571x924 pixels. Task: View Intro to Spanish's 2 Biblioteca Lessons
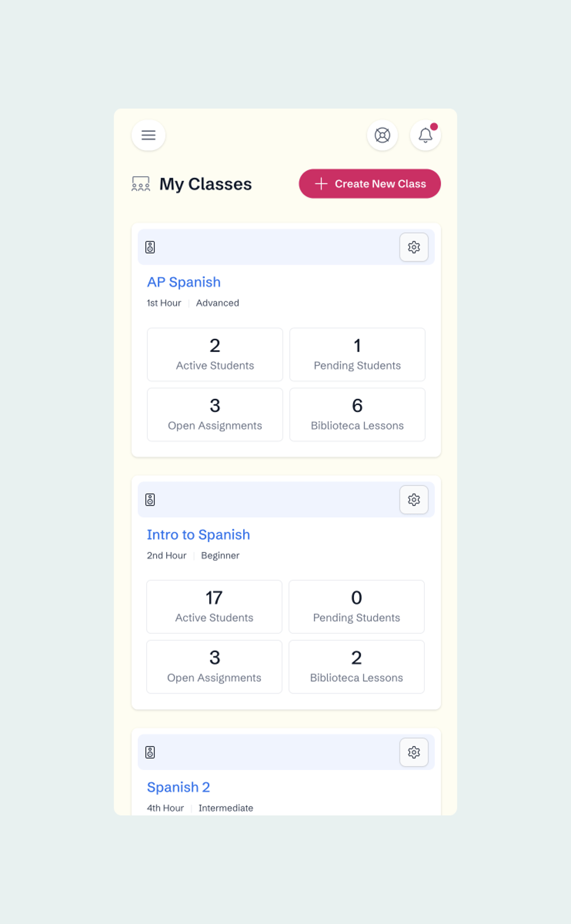(x=356, y=667)
